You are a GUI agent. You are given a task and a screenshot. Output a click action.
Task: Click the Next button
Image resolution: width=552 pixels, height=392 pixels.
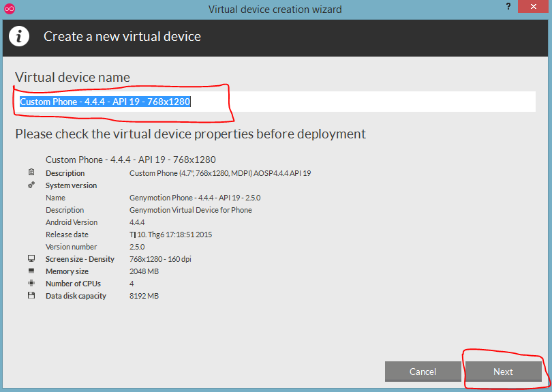pyautogui.click(x=504, y=372)
